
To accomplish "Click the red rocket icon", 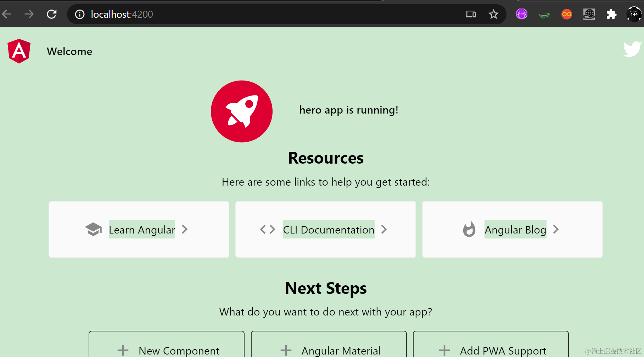I will point(242,111).
